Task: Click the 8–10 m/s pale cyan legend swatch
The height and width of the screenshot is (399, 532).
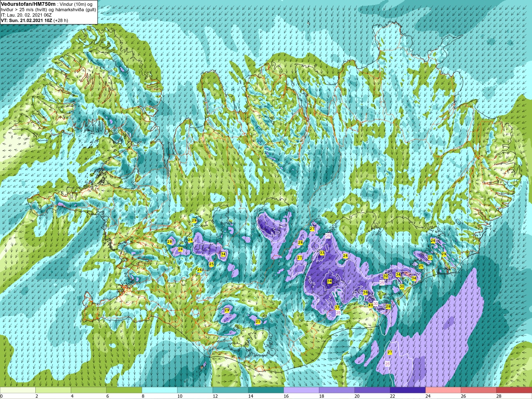Action: [x=160, y=390]
